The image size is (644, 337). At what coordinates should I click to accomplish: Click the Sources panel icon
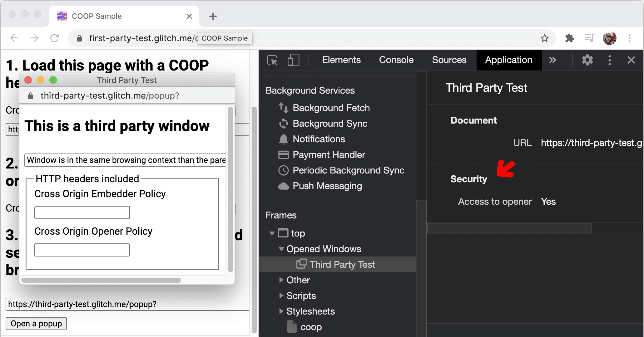tap(449, 59)
